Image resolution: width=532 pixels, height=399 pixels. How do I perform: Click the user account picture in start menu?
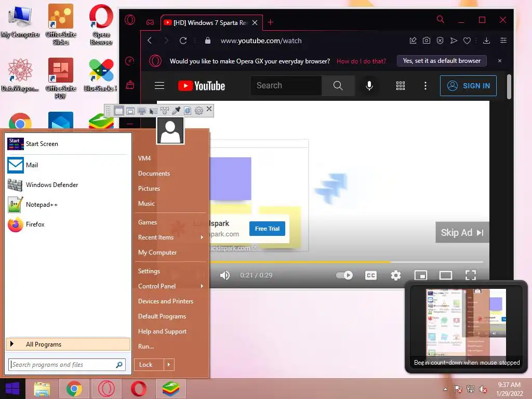[170, 130]
